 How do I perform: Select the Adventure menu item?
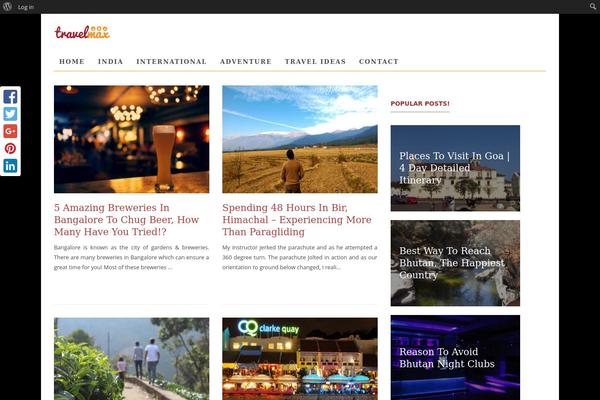(246, 61)
